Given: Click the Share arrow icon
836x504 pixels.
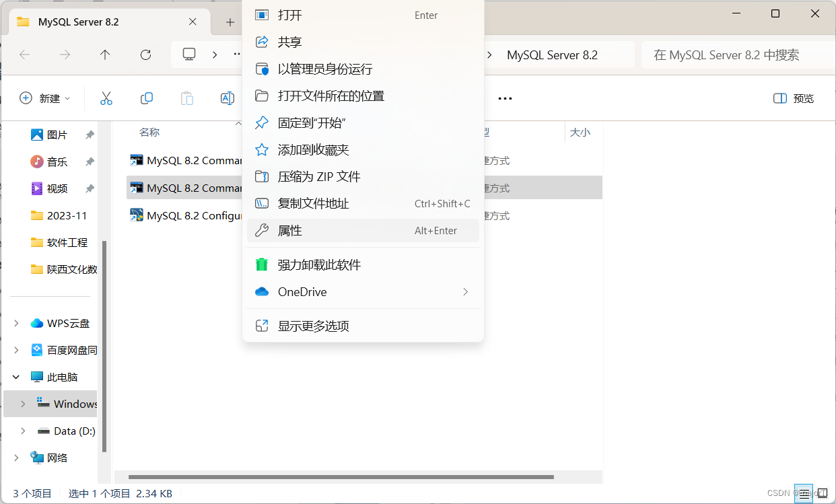Looking at the screenshot, I should pos(262,42).
